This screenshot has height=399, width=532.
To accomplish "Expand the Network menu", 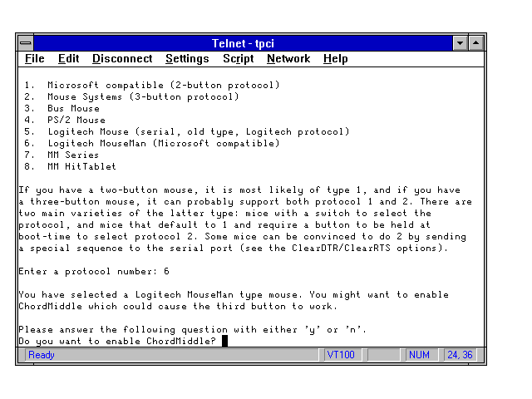I will tap(288, 59).
